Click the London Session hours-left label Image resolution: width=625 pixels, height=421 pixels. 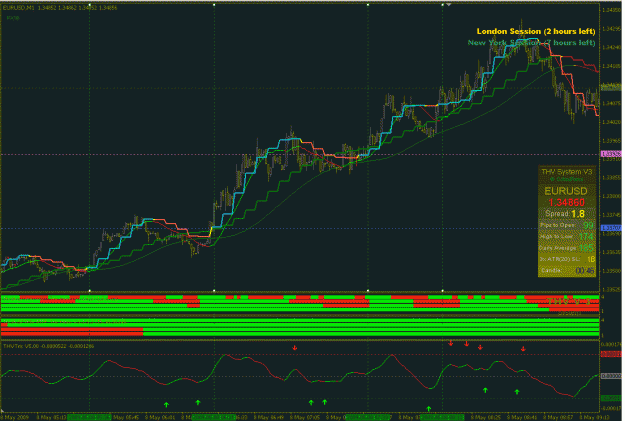(536, 31)
